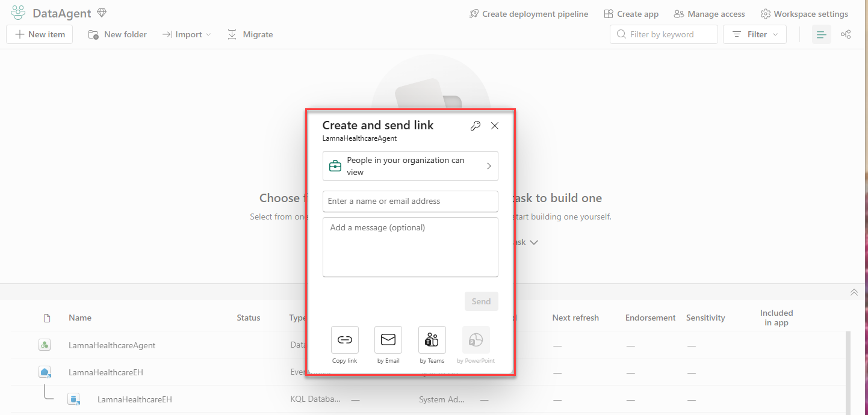Screen dimensions: 868x415
Task: Collapse the task flow panel with double chevron
Action: pyautogui.click(x=854, y=292)
